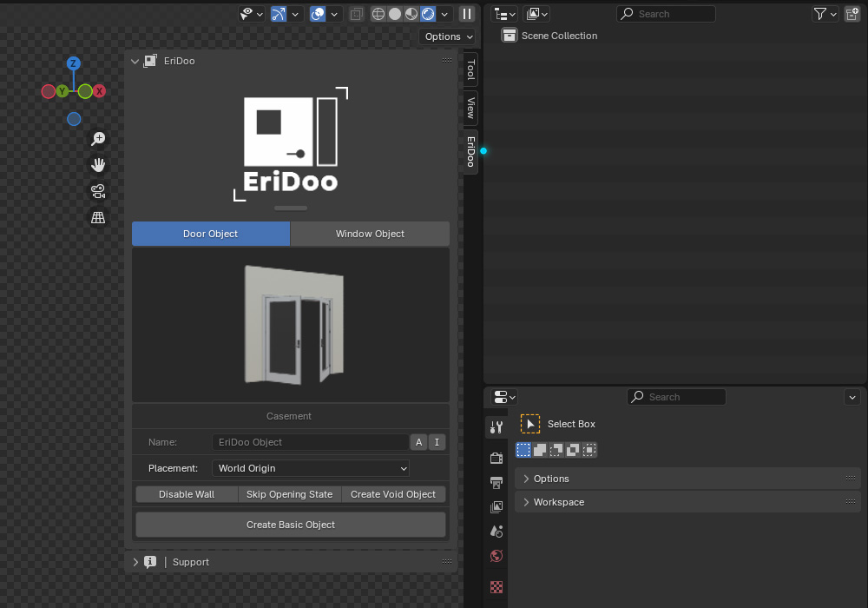
Task: Open the World properties globe icon
Action: pos(496,556)
